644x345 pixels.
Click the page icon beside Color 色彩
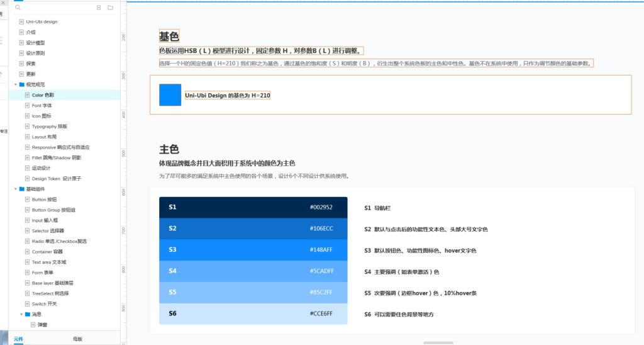coord(27,94)
